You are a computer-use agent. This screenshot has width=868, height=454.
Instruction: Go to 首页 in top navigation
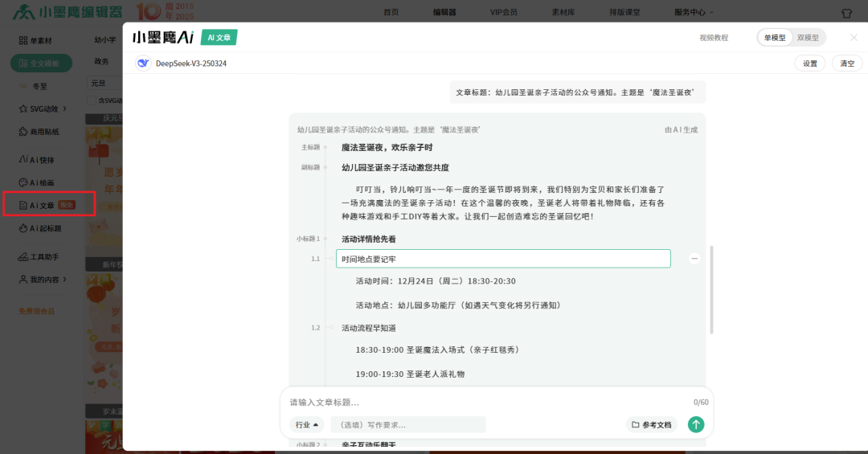(x=391, y=12)
